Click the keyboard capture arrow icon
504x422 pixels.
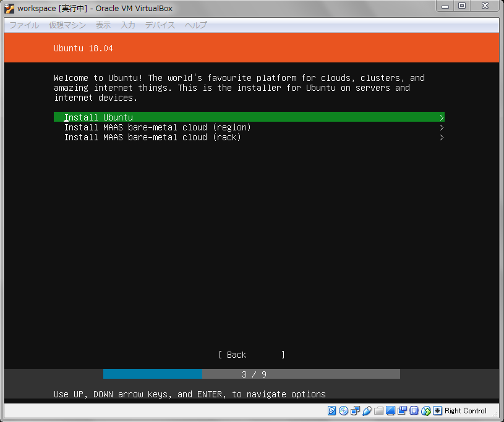[x=437, y=410]
